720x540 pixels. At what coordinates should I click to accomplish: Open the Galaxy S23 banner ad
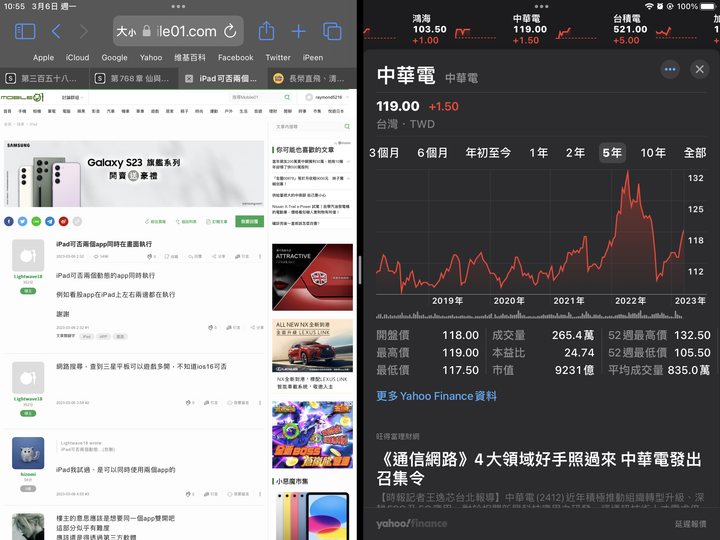[x=134, y=174]
